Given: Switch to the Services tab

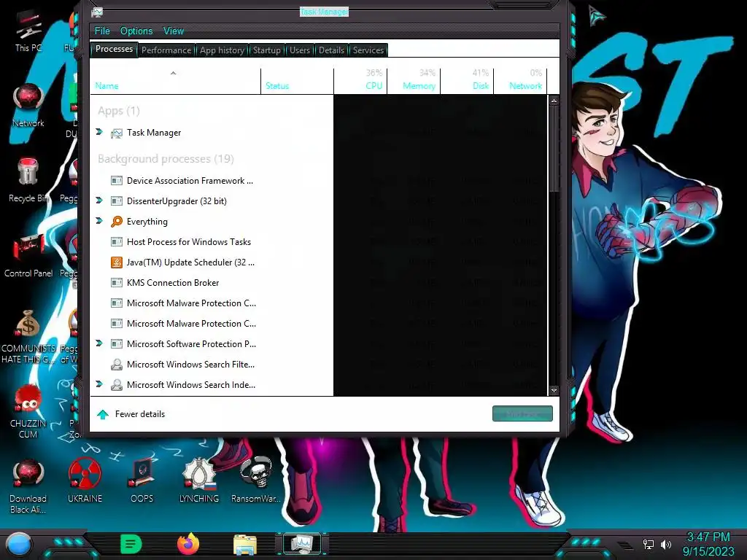Looking at the screenshot, I should click(x=368, y=50).
